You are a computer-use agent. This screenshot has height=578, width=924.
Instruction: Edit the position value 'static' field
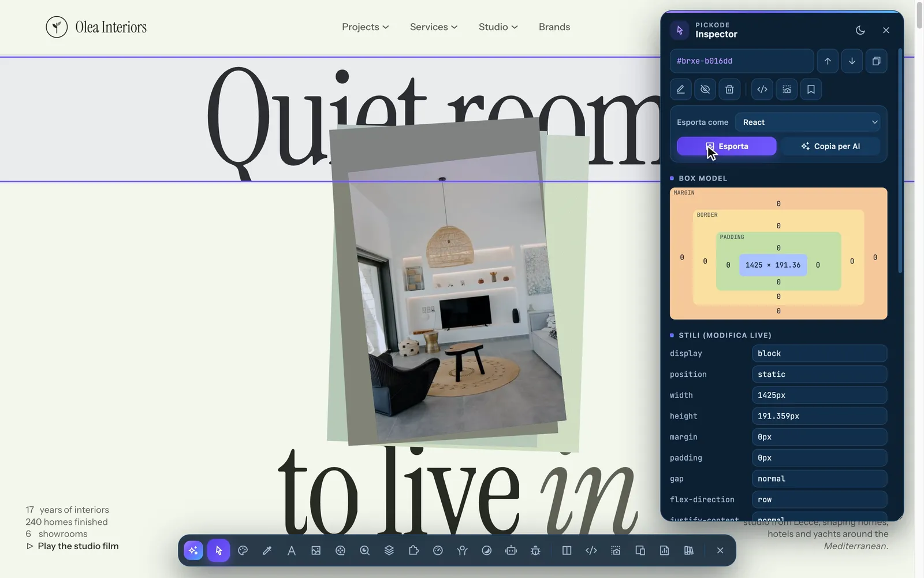point(819,375)
